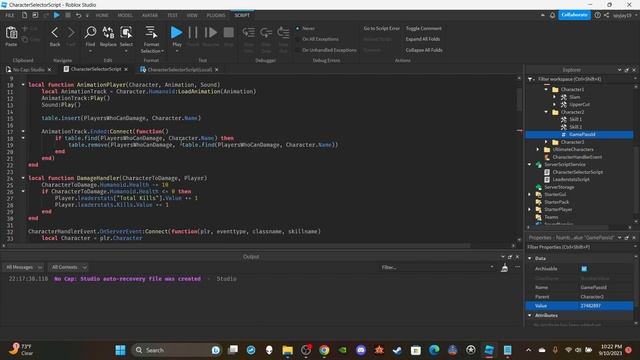Click Go to Script Error
640x360 pixels.
tap(382, 29)
